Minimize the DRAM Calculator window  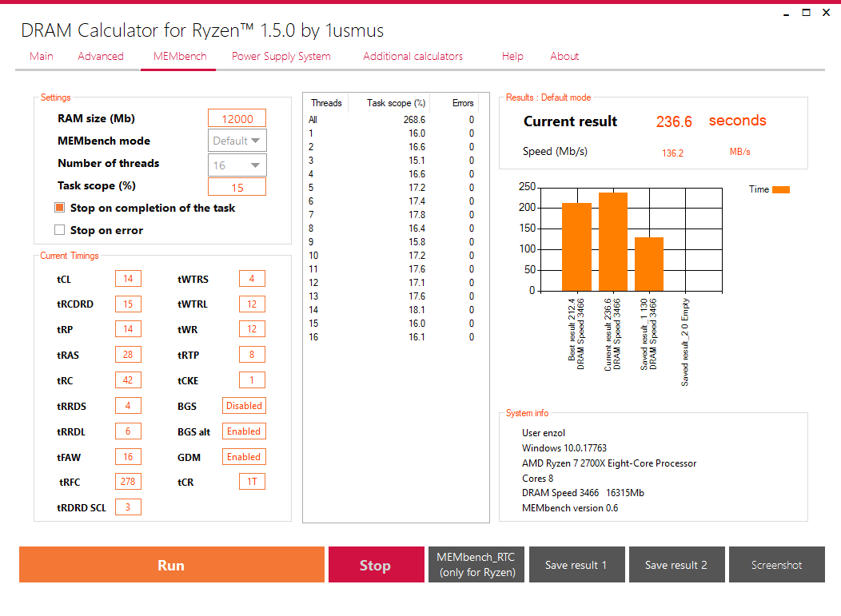pyautogui.click(x=787, y=14)
